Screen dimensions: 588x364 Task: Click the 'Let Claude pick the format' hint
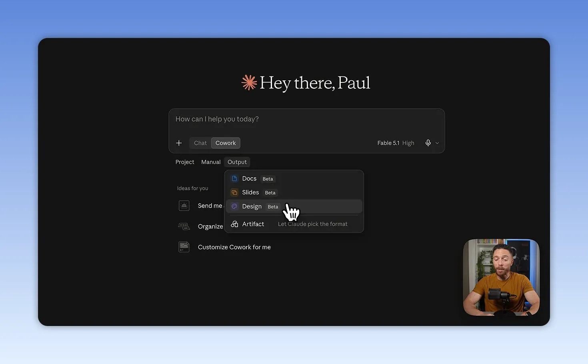point(313,224)
